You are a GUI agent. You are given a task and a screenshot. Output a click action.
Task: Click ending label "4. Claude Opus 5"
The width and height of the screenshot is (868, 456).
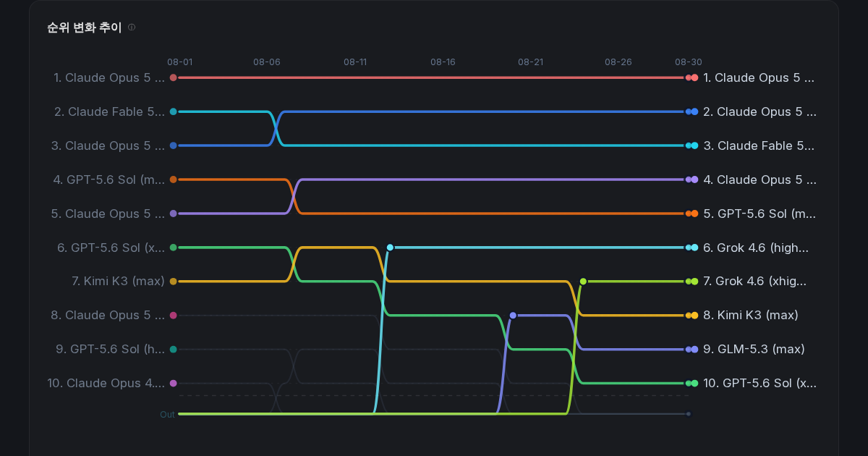pos(759,180)
